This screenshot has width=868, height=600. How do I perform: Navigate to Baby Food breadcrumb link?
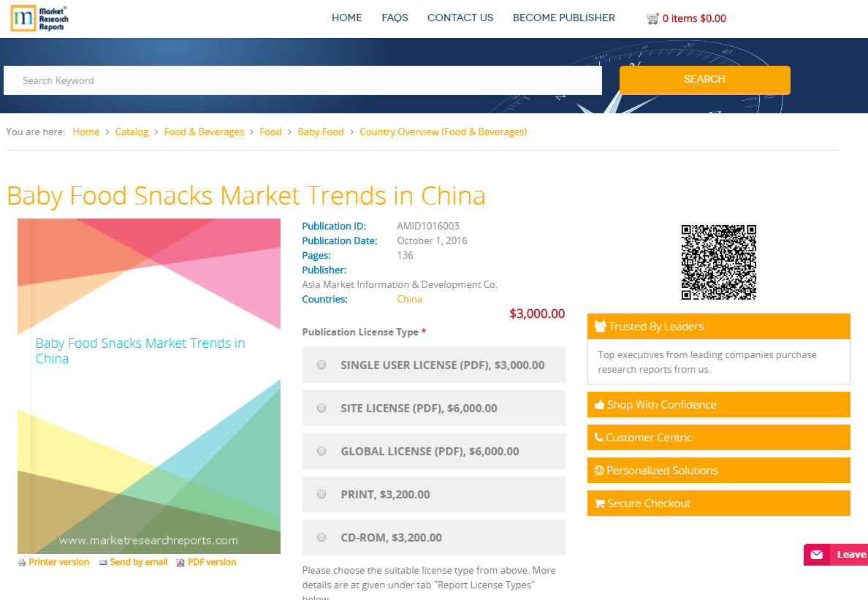(x=321, y=132)
